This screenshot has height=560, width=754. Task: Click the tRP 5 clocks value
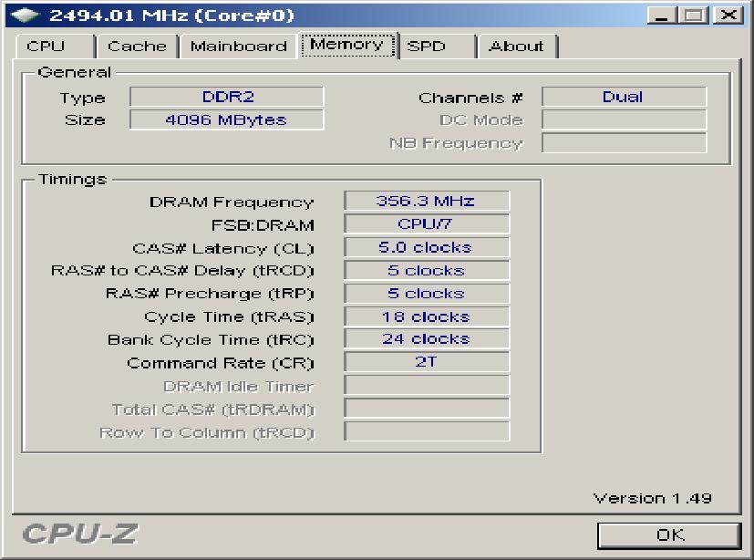coord(427,294)
